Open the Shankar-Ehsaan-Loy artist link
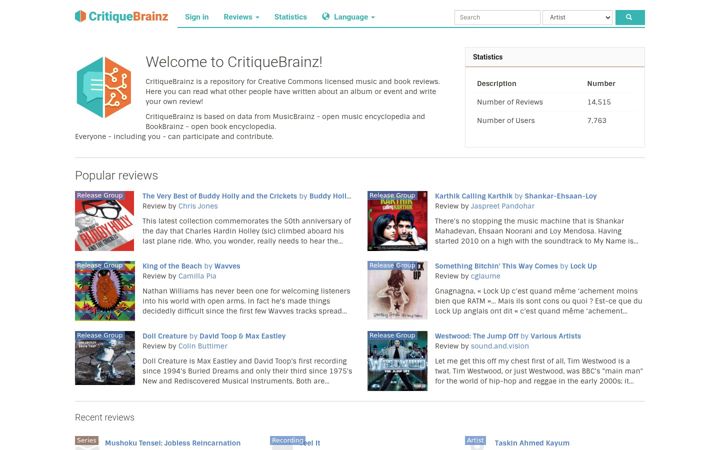The width and height of the screenshot is (720, 450). pyautogui.click(x=560, y=196)
